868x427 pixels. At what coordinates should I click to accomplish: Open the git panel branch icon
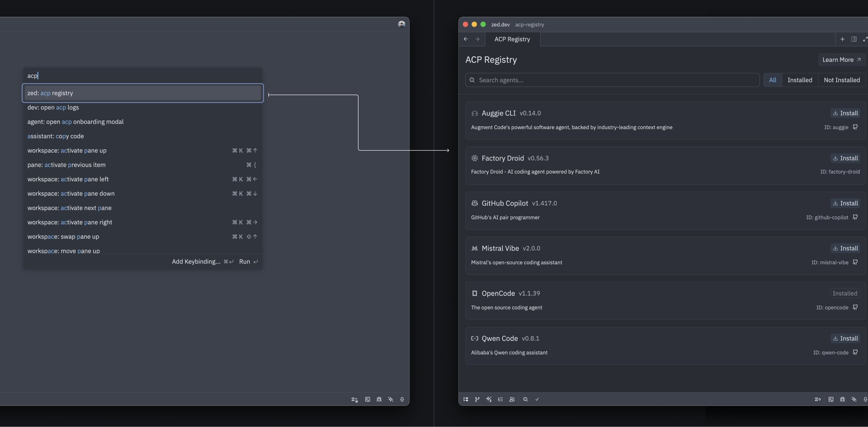click(x=477, y=399)
